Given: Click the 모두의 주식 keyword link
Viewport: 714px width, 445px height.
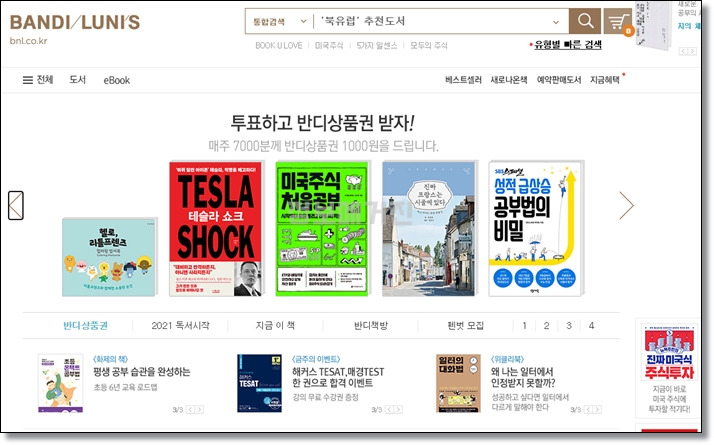Looking at the screenshot, I should tap(428, 46).
